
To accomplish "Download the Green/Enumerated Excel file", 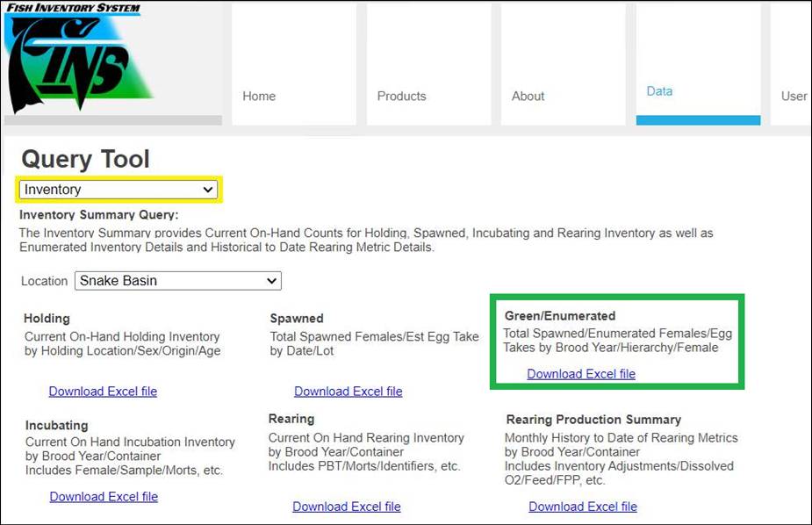I will [x=581, y=374].
